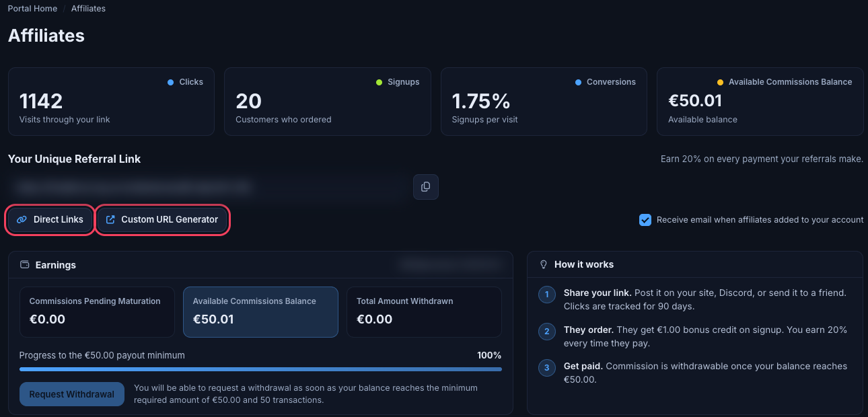Click the blue dot next to Conversions

point(579,82)
